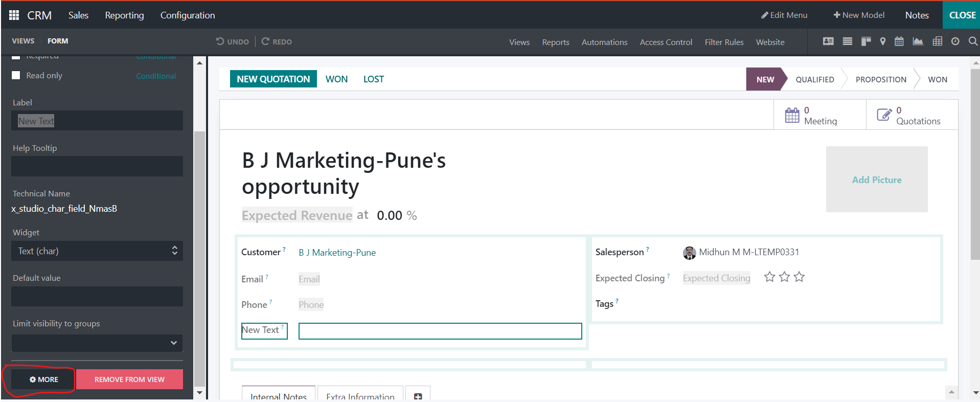Click the Label input field

pos(97,121)
